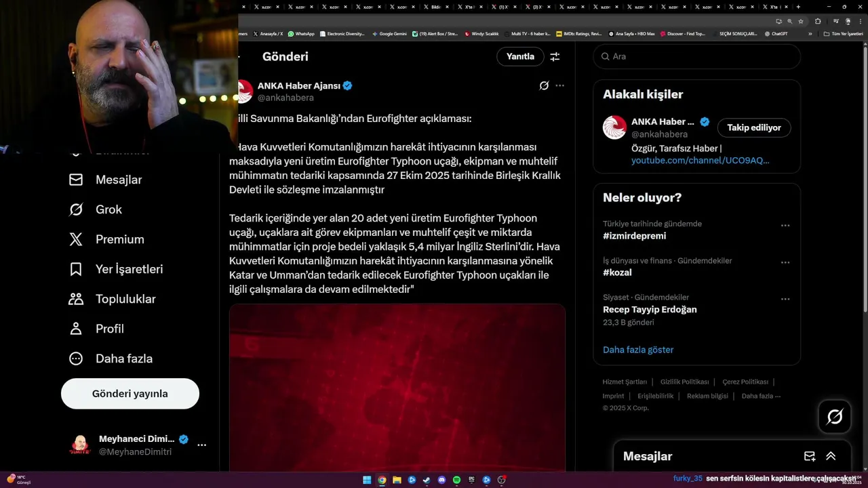Open options for #izmirdepremi trend
The height and width of the screenshot is (488, 868).
785,226
